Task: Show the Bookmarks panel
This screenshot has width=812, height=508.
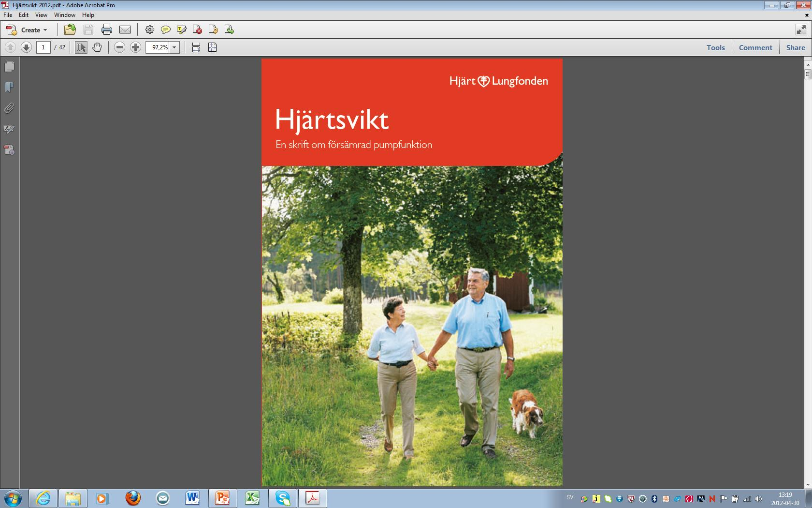Action: [9, 88]
